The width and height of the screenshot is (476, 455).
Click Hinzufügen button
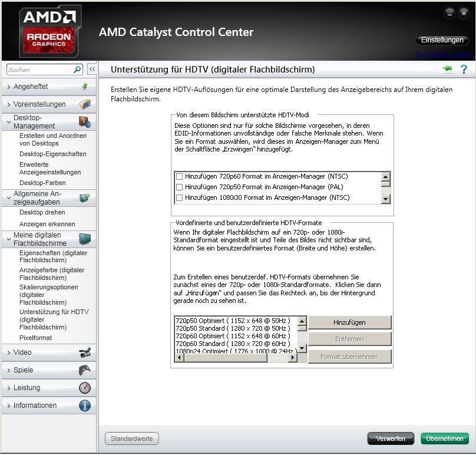pos(349,322)
